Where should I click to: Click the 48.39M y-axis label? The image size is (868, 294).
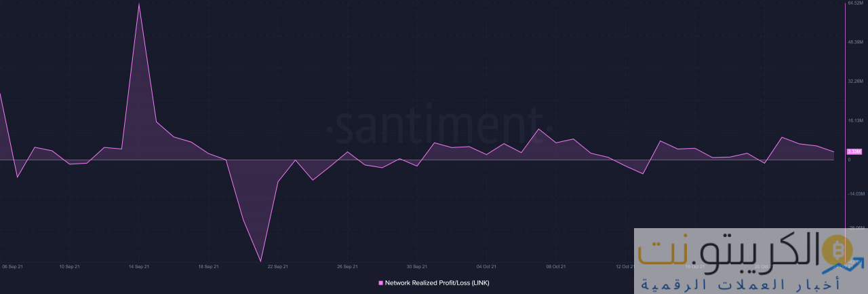[x=855, y=42]
